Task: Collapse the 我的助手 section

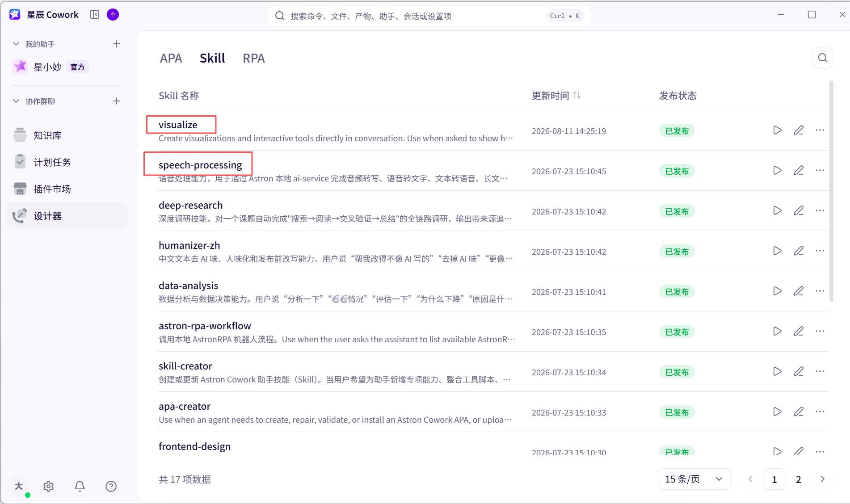Action: coord(16,44)
